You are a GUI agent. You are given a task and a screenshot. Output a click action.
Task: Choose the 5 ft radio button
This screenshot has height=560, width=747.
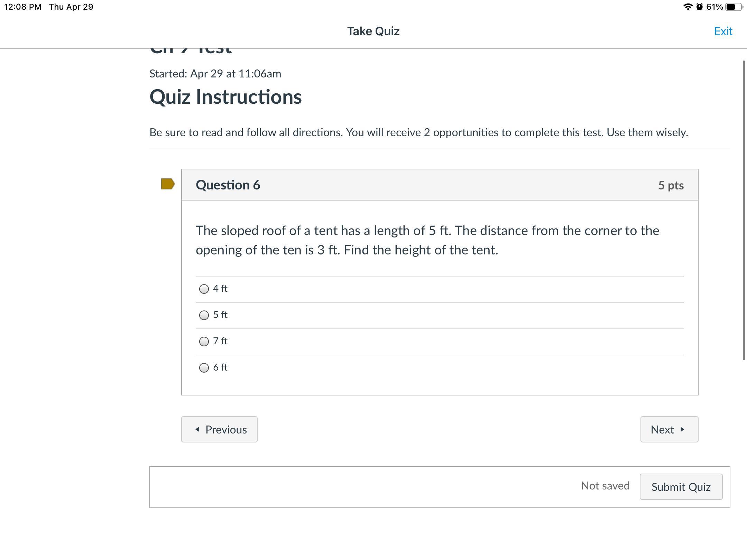pyautogui.click(x=204, y=315)
